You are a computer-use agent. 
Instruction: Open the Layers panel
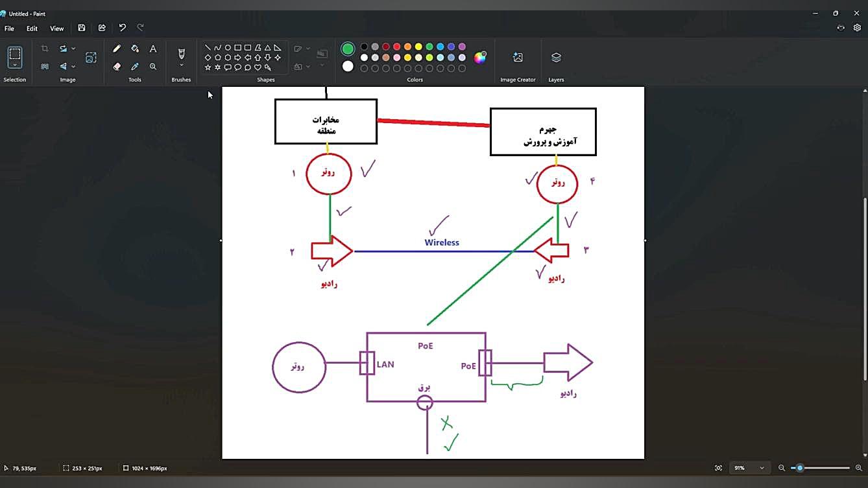pos(556,57)
